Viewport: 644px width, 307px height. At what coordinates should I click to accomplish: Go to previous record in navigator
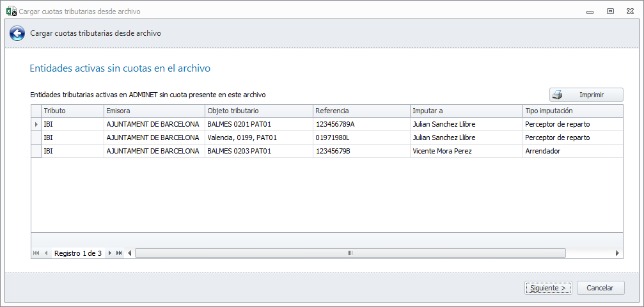(x=46, y=253)
